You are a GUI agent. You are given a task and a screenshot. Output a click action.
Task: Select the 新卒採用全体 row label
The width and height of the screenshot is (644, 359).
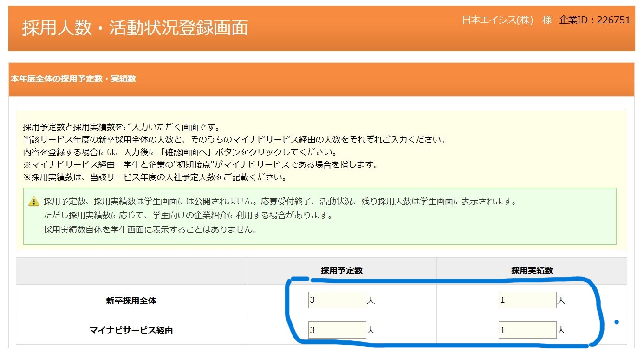(x=131, y=300)
